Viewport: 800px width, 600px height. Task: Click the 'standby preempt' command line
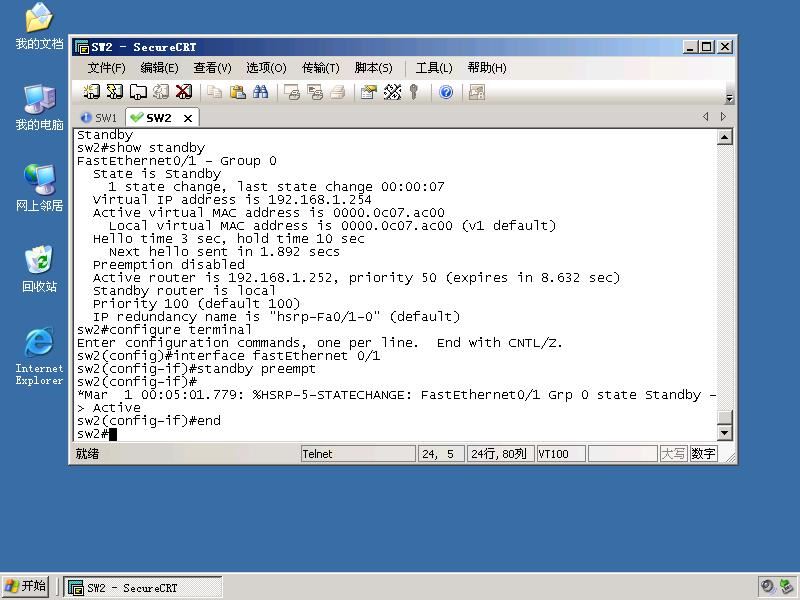(196, 369)
